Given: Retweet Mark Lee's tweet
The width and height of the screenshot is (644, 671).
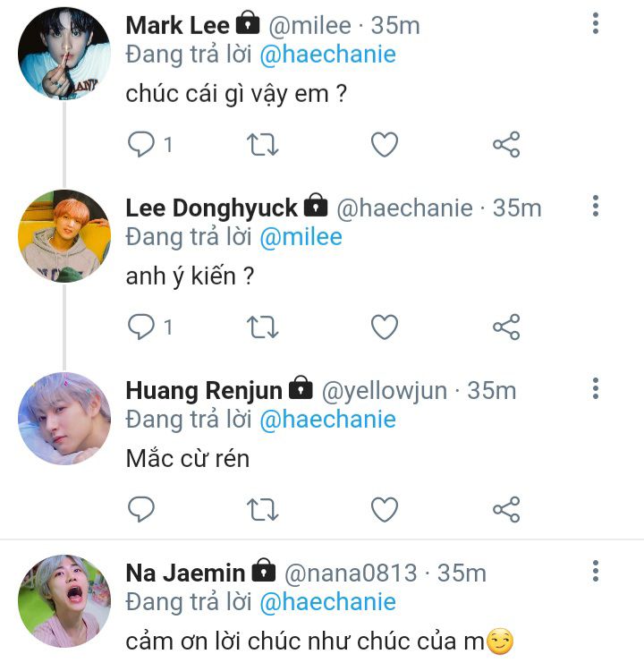Looking at the screenshot, I should 263,145.
